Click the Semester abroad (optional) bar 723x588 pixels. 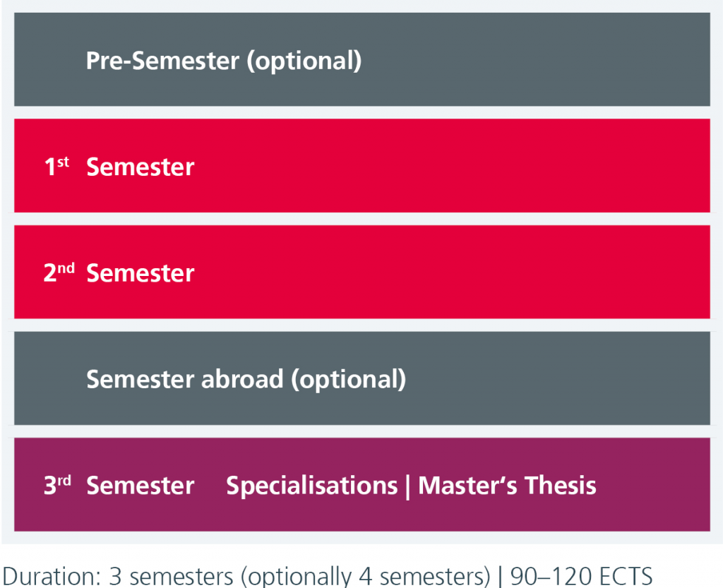click(x=362, y=378)
